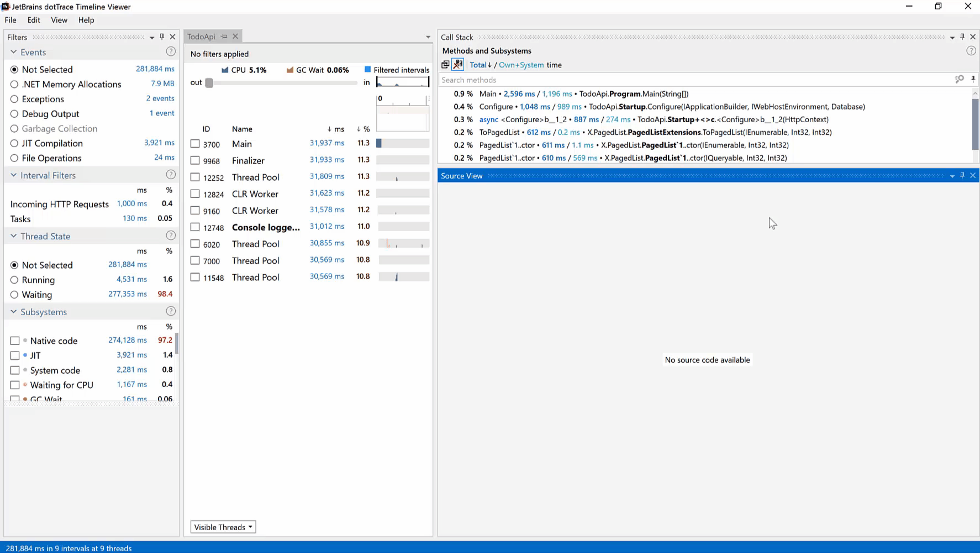Open the View menu
This screenshot has width=980, height=554.
[59, 20]
